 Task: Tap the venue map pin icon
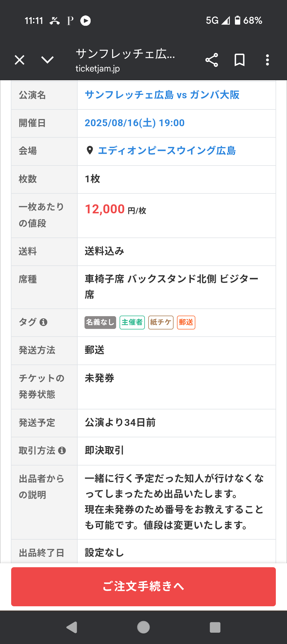(x=90, y=151)
